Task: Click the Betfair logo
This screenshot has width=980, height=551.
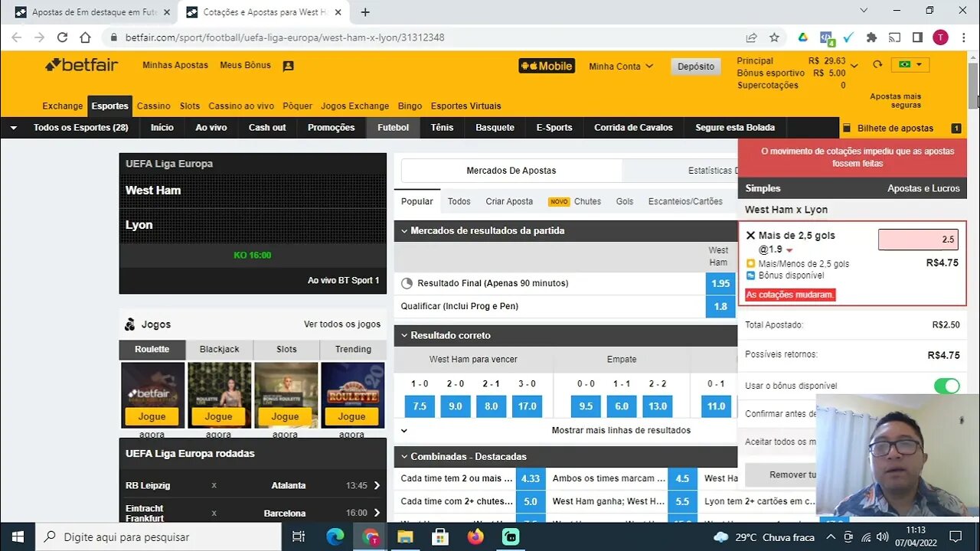Action: pyautogui.click(x=82, y=65)
